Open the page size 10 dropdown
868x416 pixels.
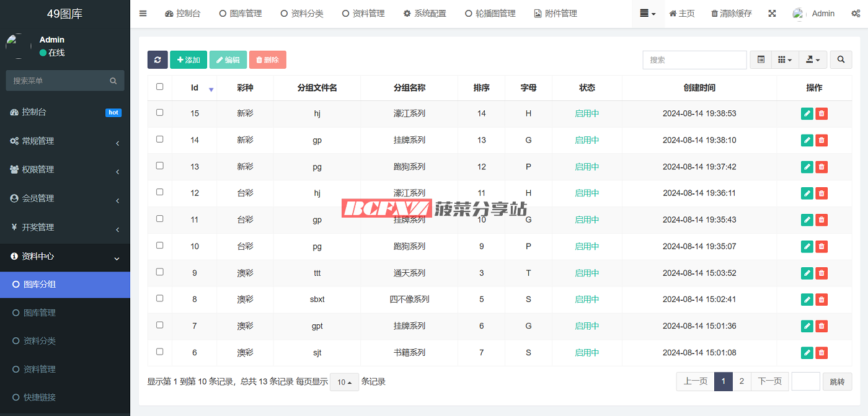(344, 383)
